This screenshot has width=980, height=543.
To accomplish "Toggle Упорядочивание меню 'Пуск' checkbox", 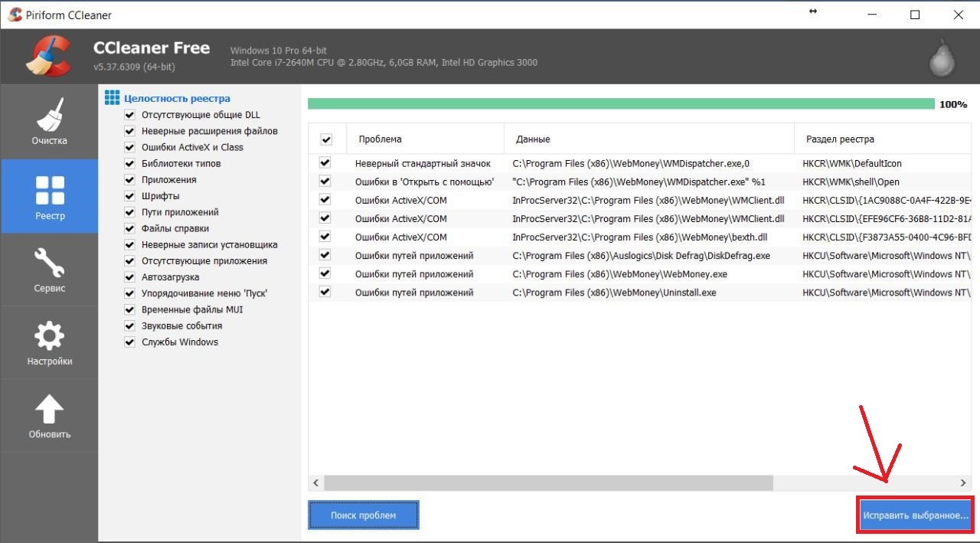I will (x=129, y=293).
